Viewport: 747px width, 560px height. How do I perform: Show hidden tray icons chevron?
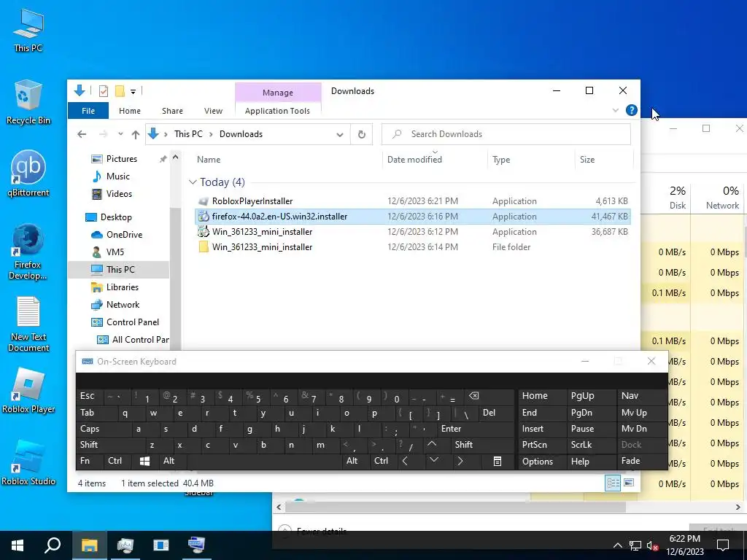pyautogui.click(x=617, y=545)
